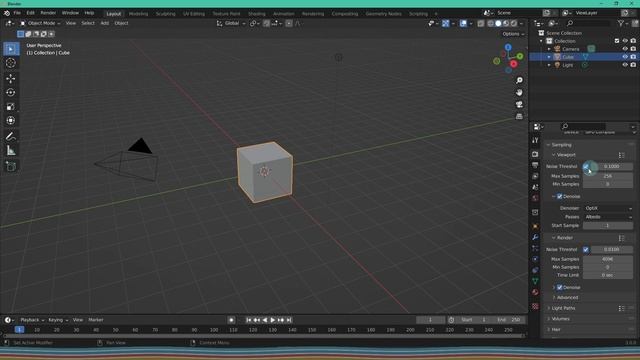The height and width of the screenshot is (360, 640).
Task: Open the Texture properties tab
Action: tap(535, 306)
